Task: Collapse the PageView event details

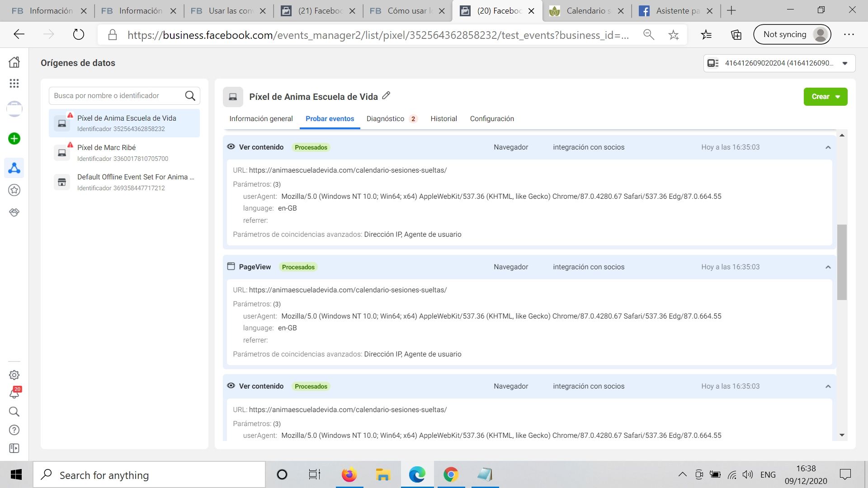Action: tap(828, 267)
